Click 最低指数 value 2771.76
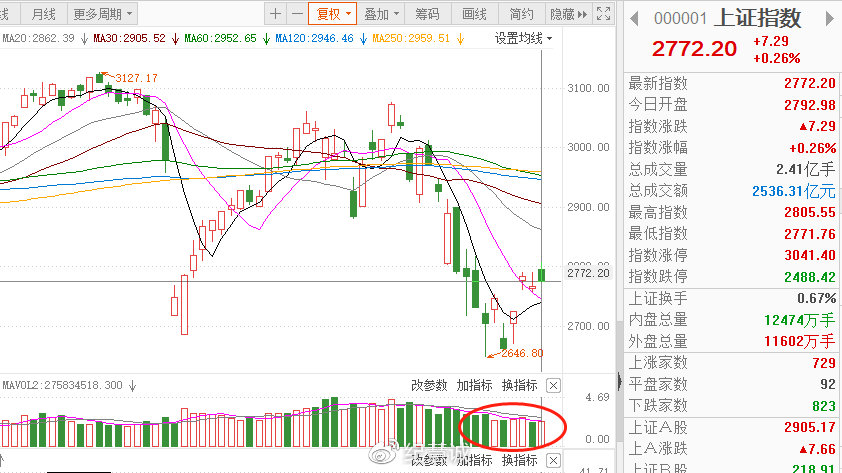The height and width of the screenshot is (473, 842). [810, 234]
